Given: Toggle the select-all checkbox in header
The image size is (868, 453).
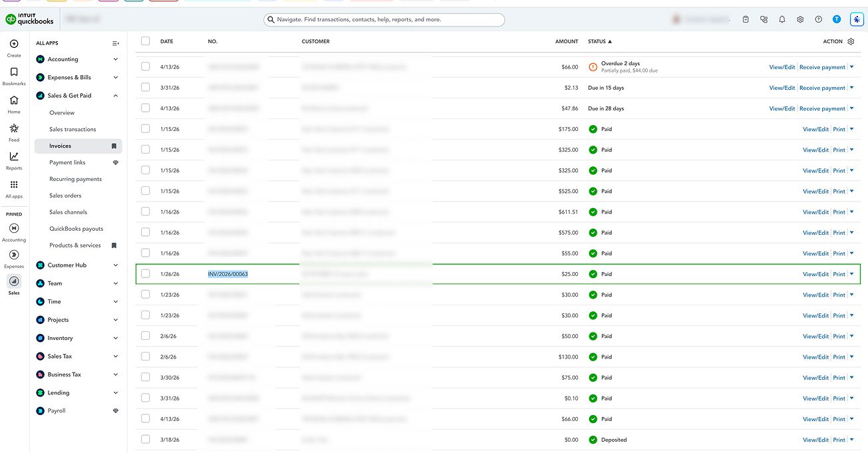Looking at the screenshot, I should tap(146, 41).
